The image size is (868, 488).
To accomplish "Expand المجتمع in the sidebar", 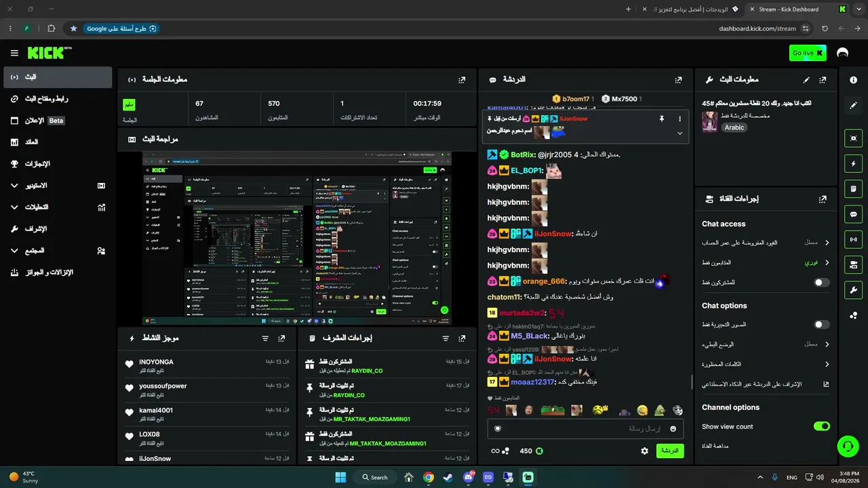I will tap(58, 250).
